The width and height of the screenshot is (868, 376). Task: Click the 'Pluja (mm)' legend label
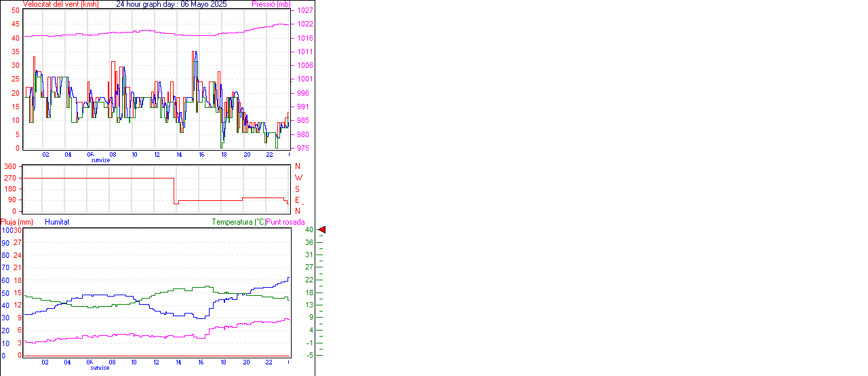[17, 222]
